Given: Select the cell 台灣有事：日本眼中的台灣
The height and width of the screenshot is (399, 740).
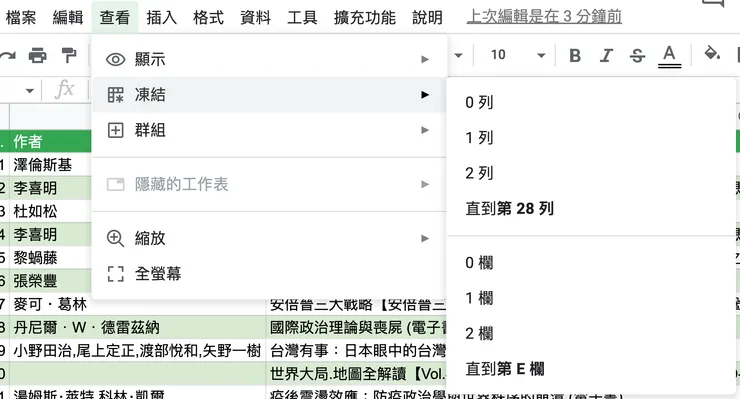Looking at the screenshot, I should coord(357,350).
